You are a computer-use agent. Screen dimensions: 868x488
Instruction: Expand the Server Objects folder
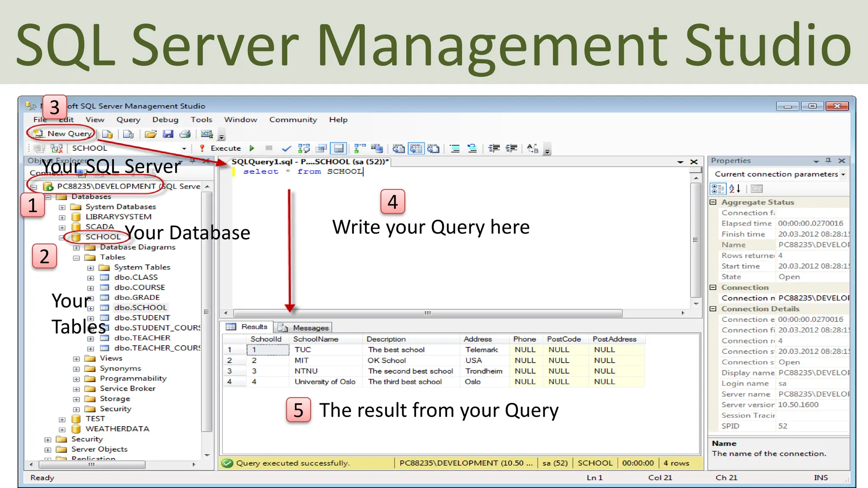pos(47,449)
